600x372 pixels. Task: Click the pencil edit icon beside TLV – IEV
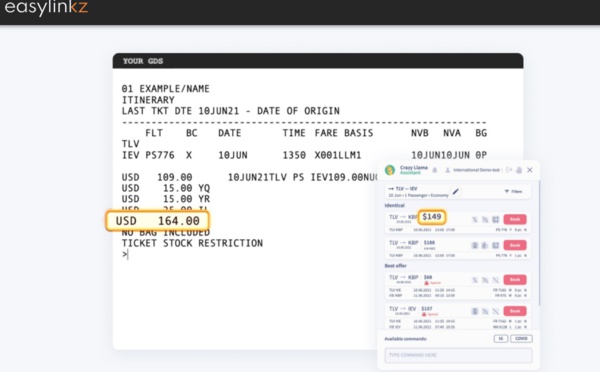click(455, 191)
